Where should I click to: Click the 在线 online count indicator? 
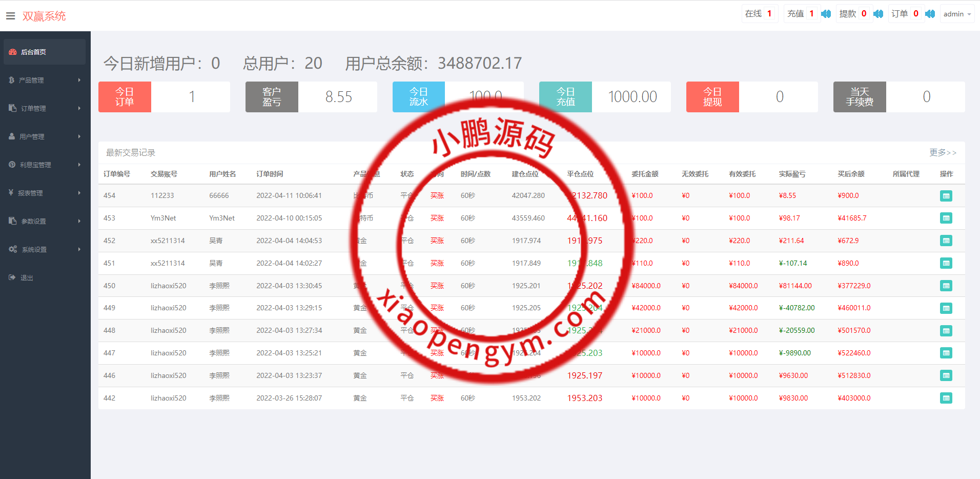pyautogui.click(x=759, y=14)
